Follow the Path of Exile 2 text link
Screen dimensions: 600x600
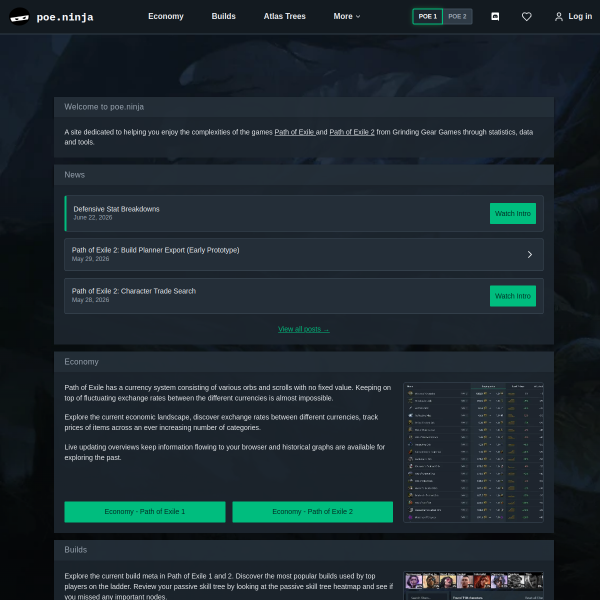352,132
